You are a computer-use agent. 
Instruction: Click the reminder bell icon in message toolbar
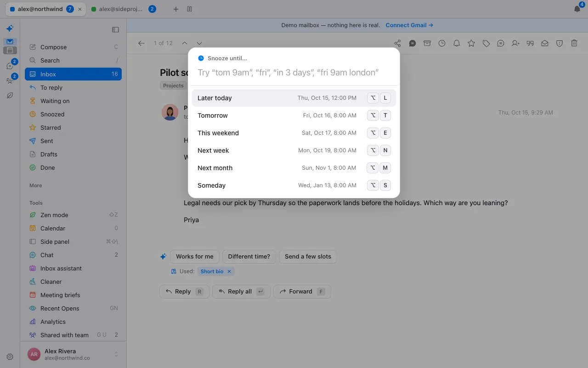pos(457,43)
